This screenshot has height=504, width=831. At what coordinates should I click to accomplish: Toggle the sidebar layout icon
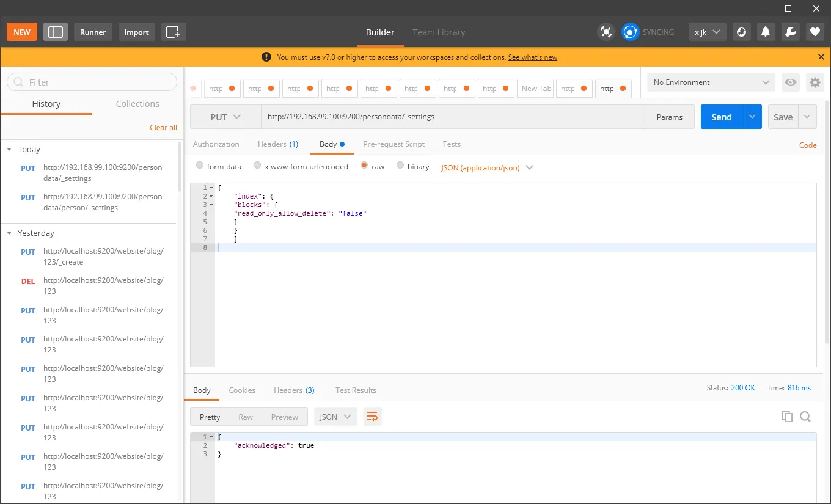click(x=56, y=32)
